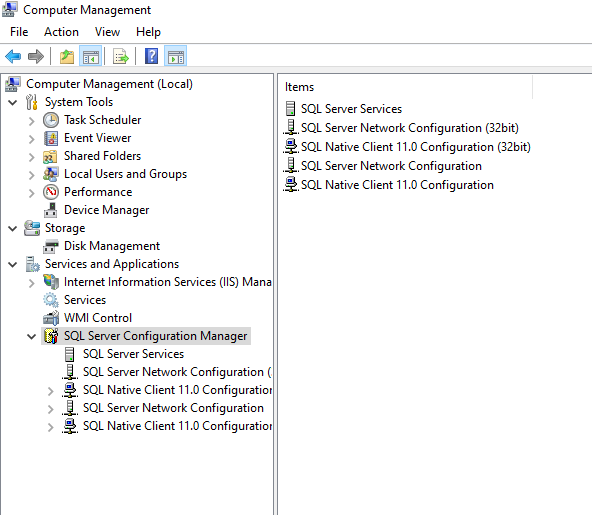Click Task Scheduler clock icon in tree
The image size is (592, 515).
[51, 120]
